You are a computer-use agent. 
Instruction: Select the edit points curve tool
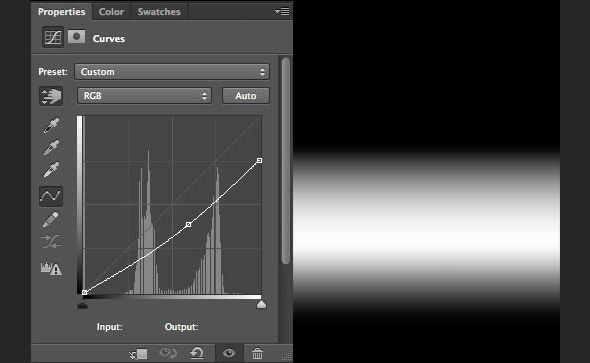(51, 196)
